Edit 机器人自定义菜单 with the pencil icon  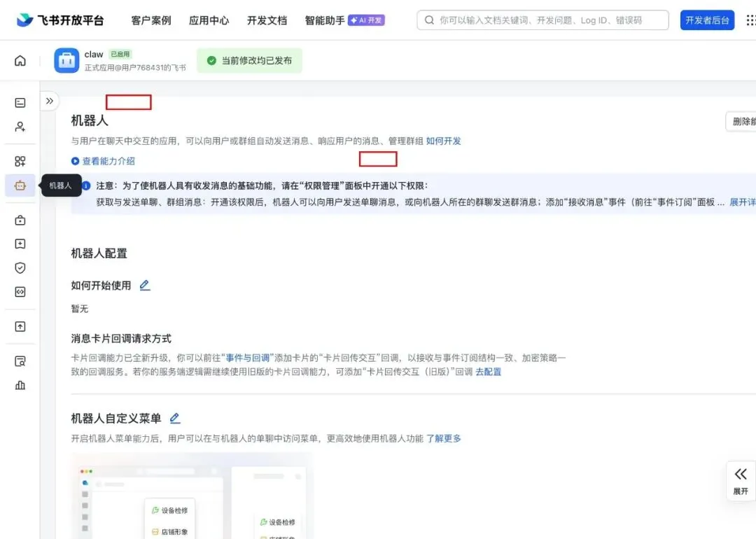[x=175, y=418]
